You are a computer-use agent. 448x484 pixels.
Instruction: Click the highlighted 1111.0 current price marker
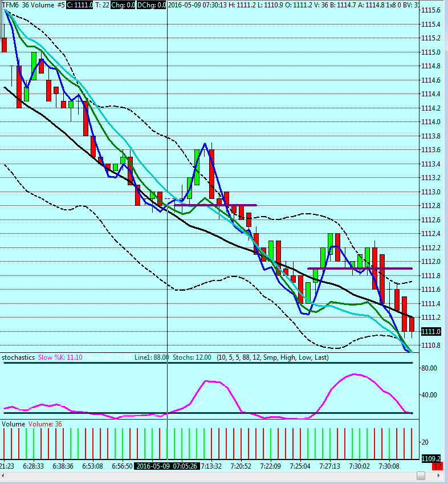pos(431,332)
